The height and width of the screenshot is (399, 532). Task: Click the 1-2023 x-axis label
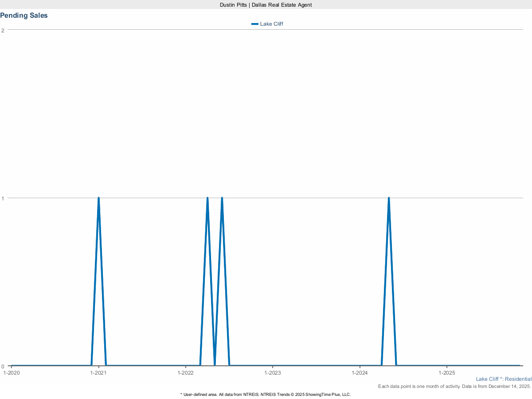273,373
